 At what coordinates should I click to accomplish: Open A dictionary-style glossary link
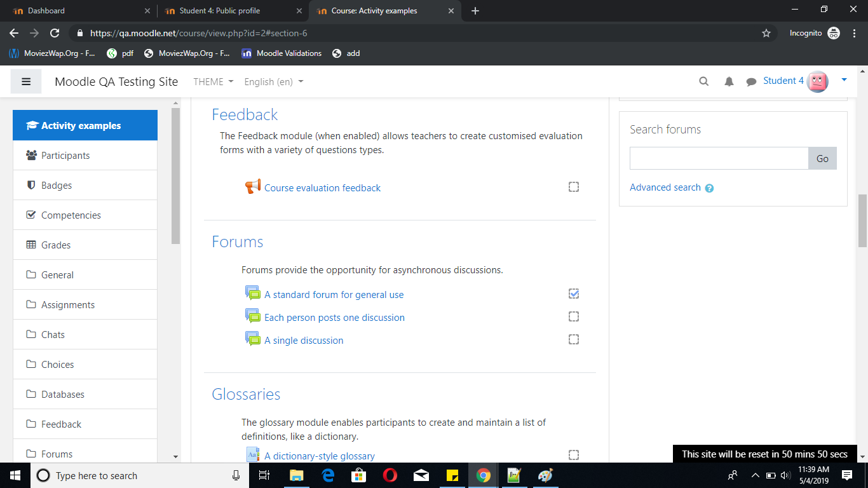(320, 456)
